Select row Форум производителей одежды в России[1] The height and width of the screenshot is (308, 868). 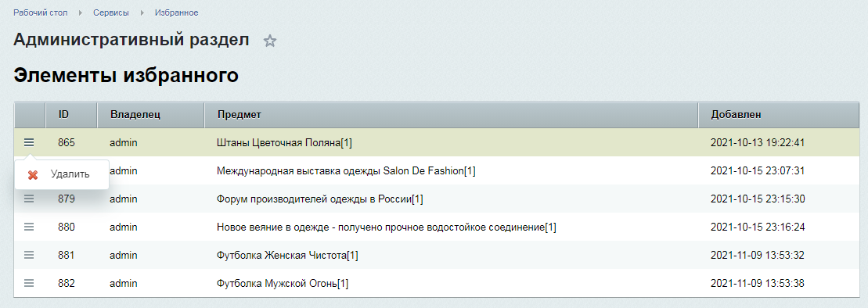point(436,199)
